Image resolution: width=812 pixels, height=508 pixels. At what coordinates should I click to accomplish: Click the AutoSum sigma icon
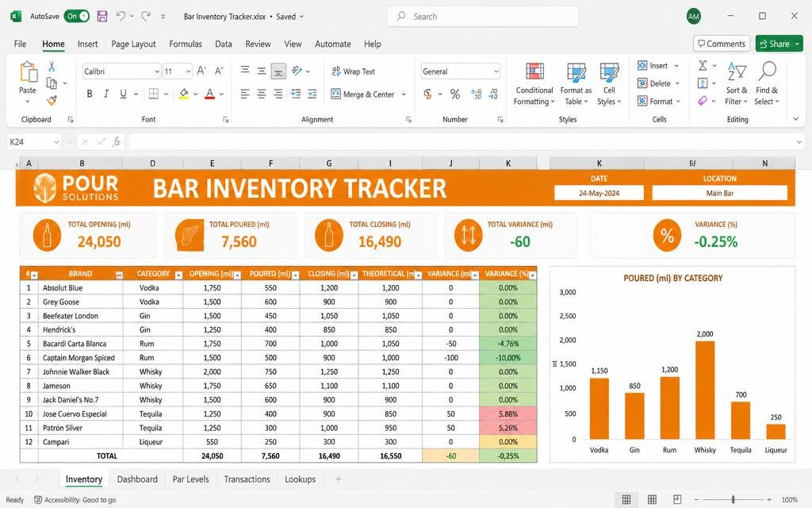(x=703, y=66)
